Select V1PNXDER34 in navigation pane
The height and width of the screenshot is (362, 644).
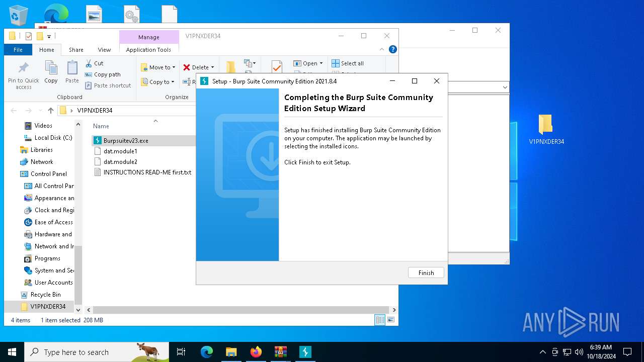click(x=43, y=307)
